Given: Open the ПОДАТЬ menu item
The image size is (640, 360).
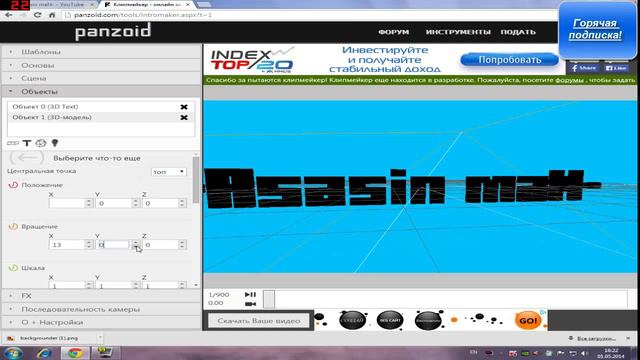Looking at the screenshot, I should [x=518, y=32].
